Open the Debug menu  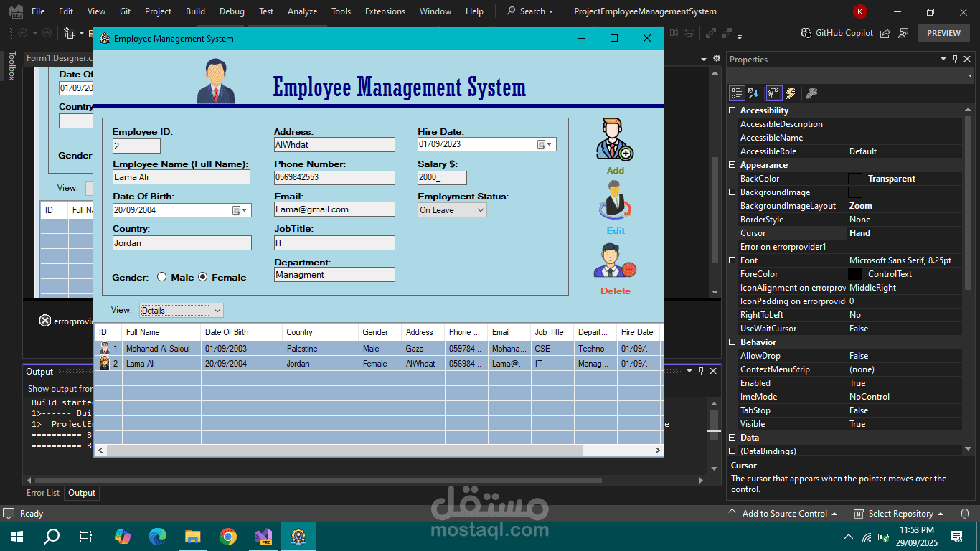pos(232,11)
